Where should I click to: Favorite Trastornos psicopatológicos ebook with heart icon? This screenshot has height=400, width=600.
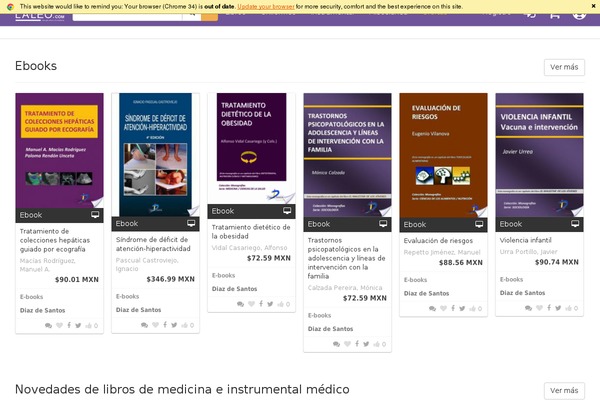click(x=347, y=344)
